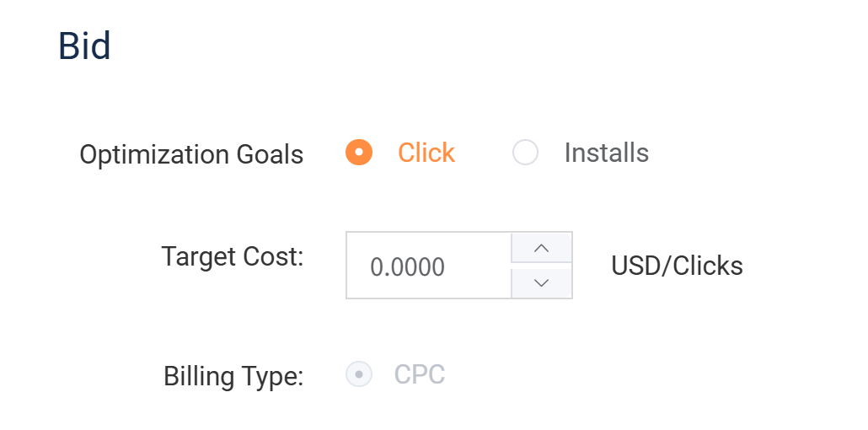Click the disabled CPC billing radio button

[359, 374]
